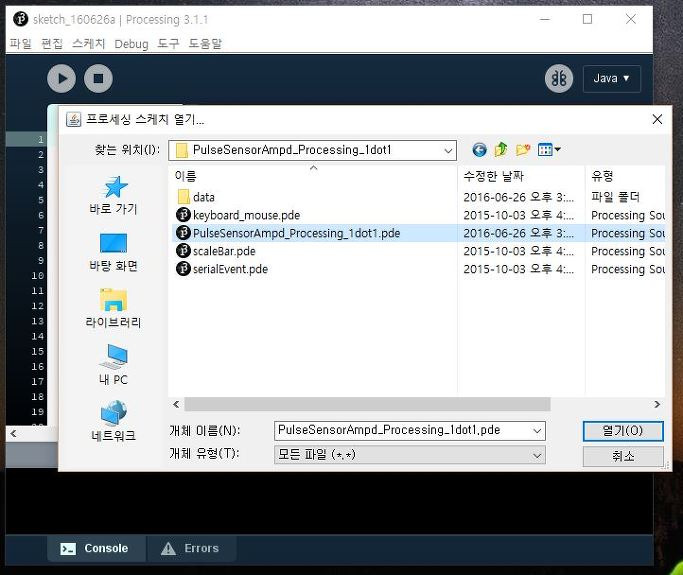This screenshot has height=575, width=683.
Task: Open the view menu icon dropdown
Action: point(549,150)
